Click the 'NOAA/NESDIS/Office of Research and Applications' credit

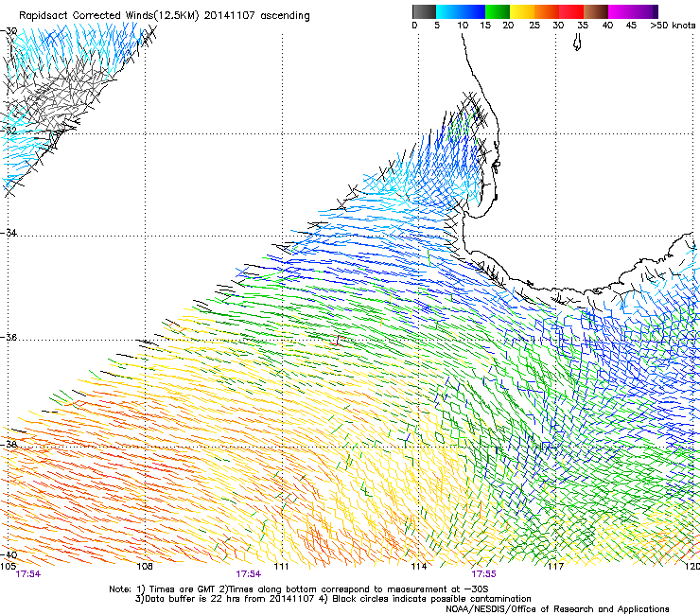(x=557, y=609)
